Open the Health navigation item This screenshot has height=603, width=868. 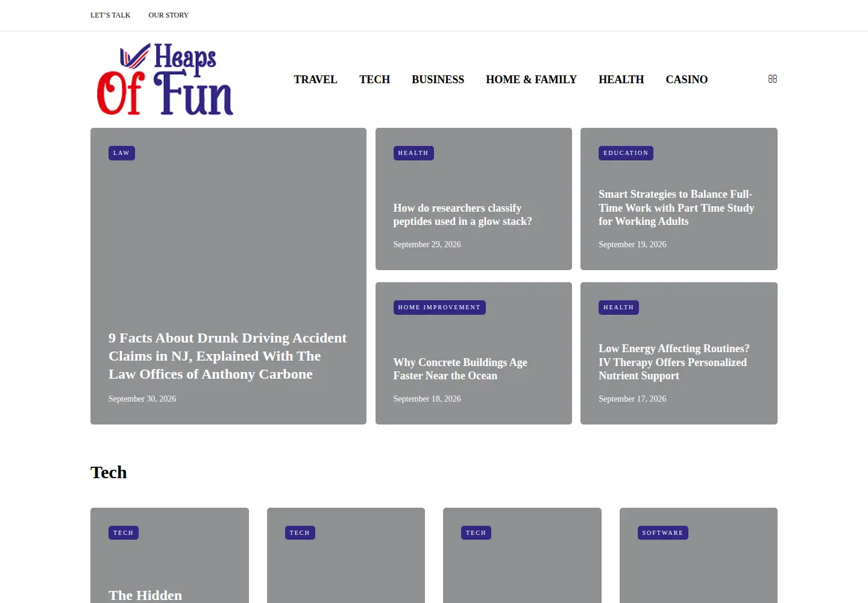[621, 80]
